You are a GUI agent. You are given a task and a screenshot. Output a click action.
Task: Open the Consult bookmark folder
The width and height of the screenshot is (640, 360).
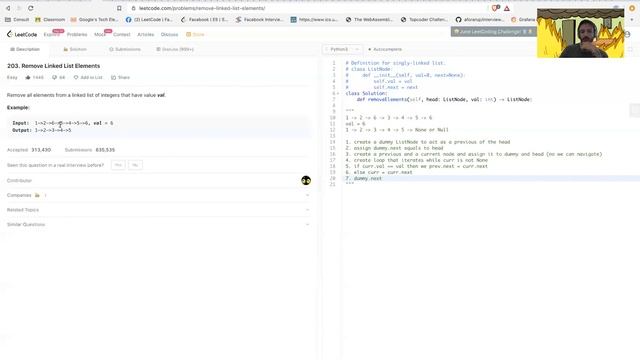(x=17, y=19)
